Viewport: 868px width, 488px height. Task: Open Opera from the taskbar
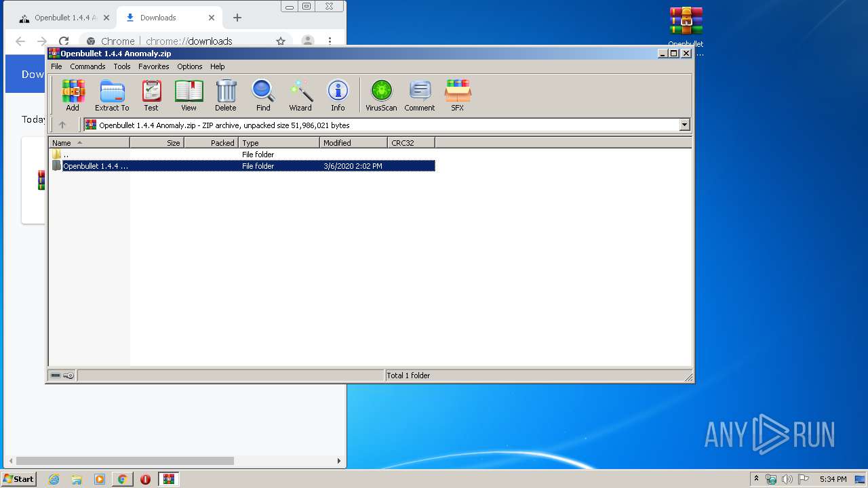coord(146,479)
